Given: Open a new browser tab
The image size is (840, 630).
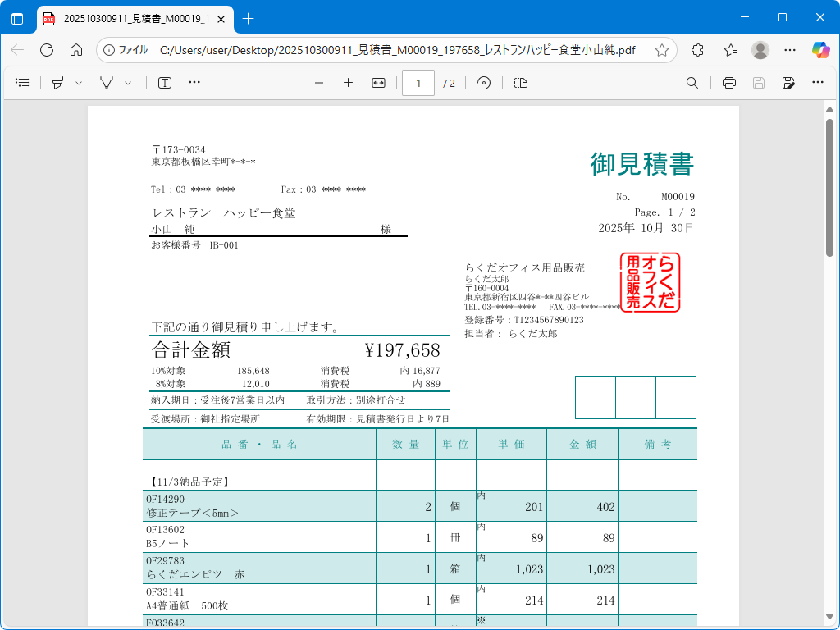Looking at the screenshot, I should pyautogui.click(x=249, y=18).
